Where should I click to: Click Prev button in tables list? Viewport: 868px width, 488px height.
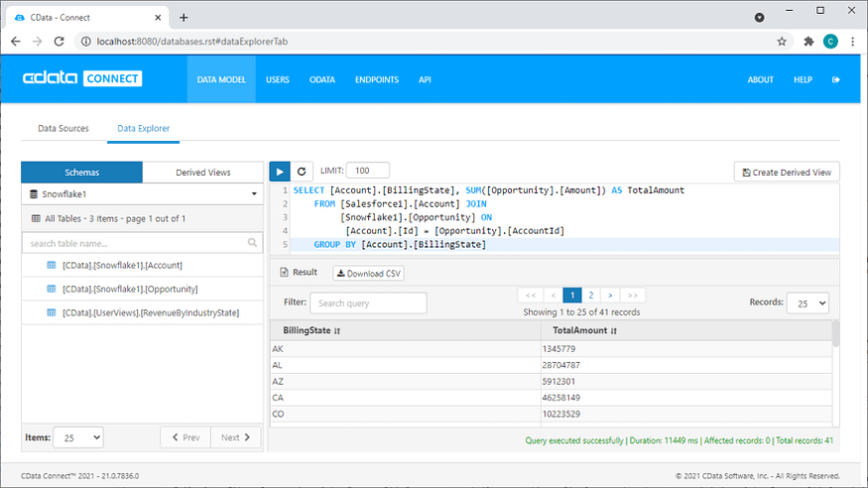point(186,437)
